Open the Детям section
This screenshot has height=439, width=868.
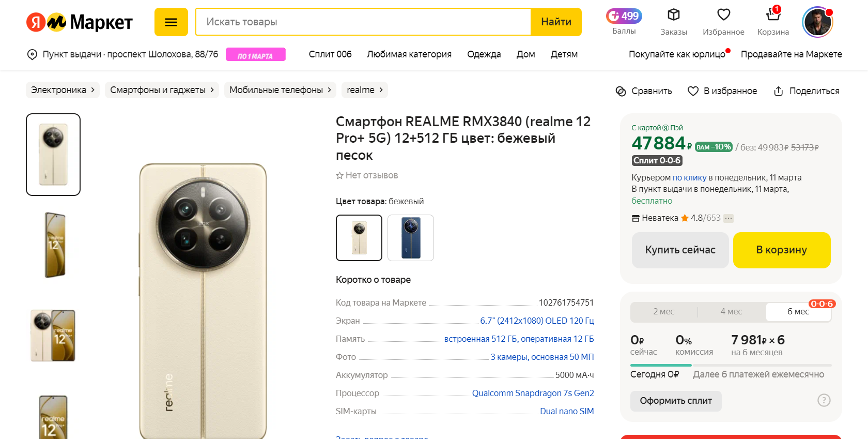[564, 54]
